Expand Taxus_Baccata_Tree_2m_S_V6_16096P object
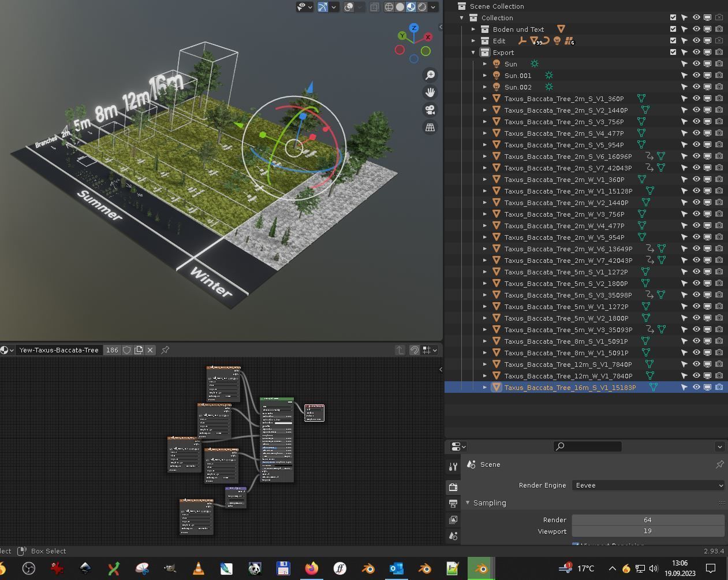Viewport: 728px width, 580px height. point(485,156)
